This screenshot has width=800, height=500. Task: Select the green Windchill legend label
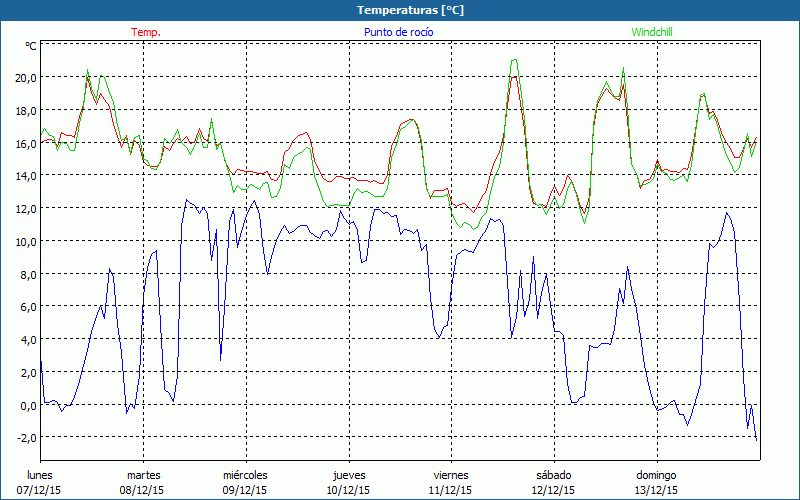pos(652,32)
